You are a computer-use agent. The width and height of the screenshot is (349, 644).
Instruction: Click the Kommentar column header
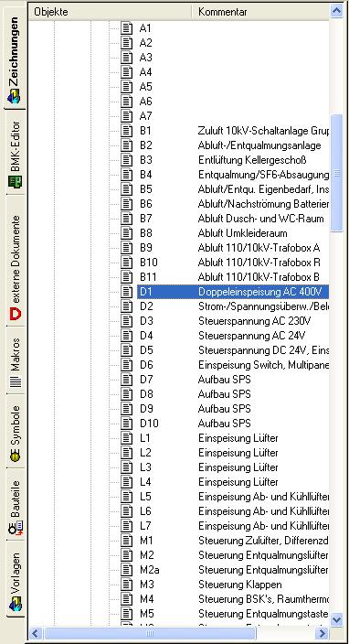pyautogui.click(x=260, y=12)
